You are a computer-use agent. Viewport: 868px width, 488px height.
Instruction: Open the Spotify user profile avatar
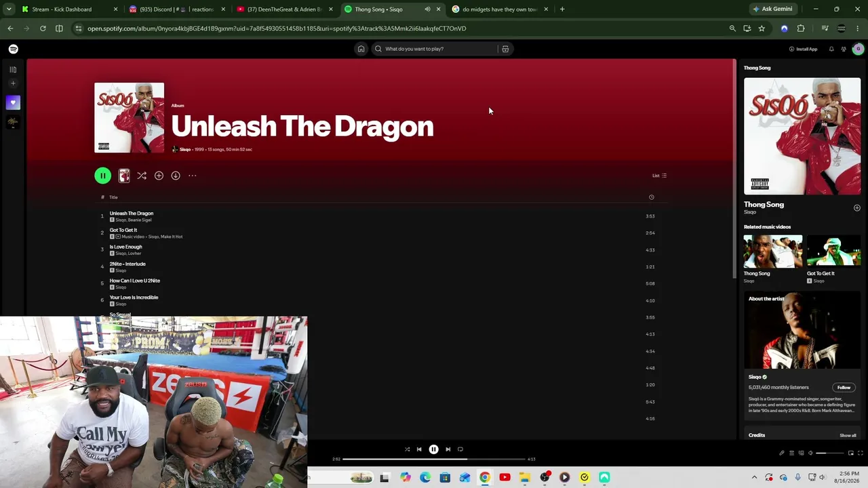coord(858,49)
